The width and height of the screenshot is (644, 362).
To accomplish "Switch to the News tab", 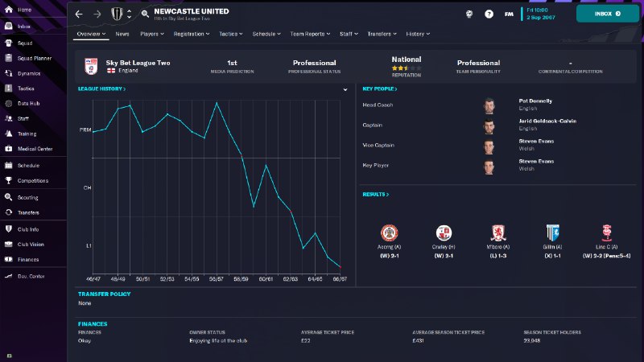I will 122,34.
